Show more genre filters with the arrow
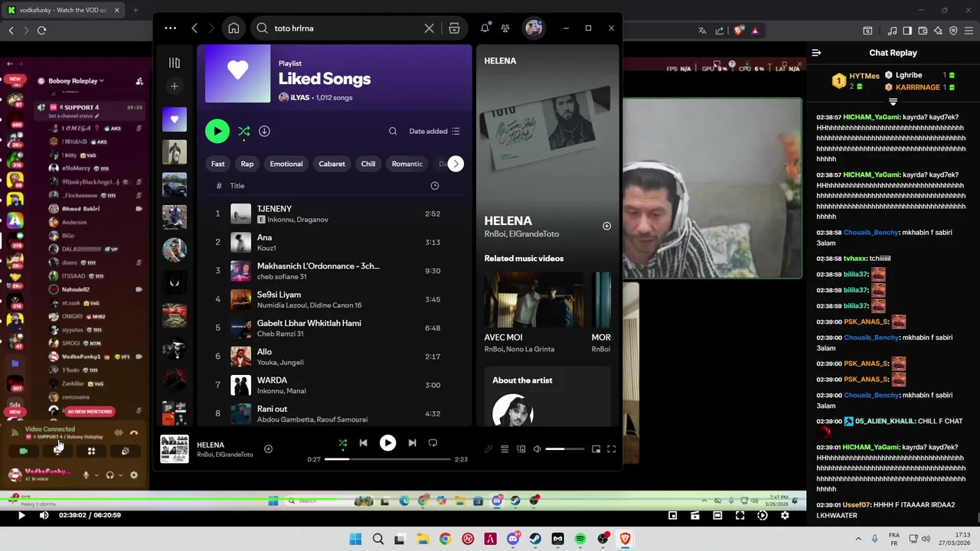Viewport: 980px width, 551px height. pyautogui.click(x=456, y=164)
